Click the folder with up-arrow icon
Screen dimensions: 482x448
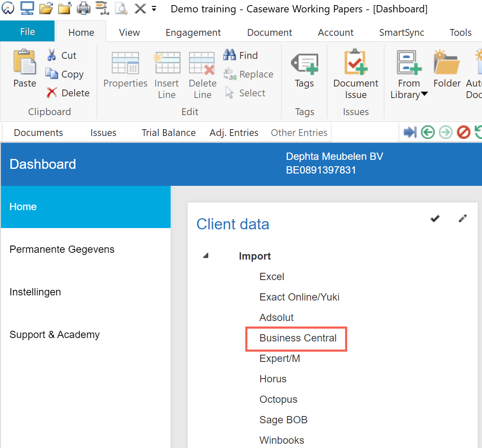[64, 8]
